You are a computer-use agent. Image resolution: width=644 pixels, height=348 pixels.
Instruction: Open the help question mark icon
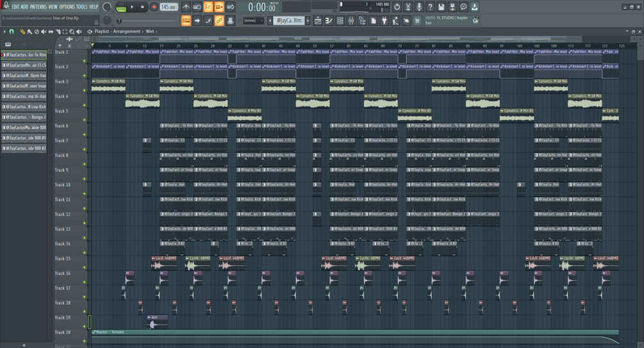(430, 7)
